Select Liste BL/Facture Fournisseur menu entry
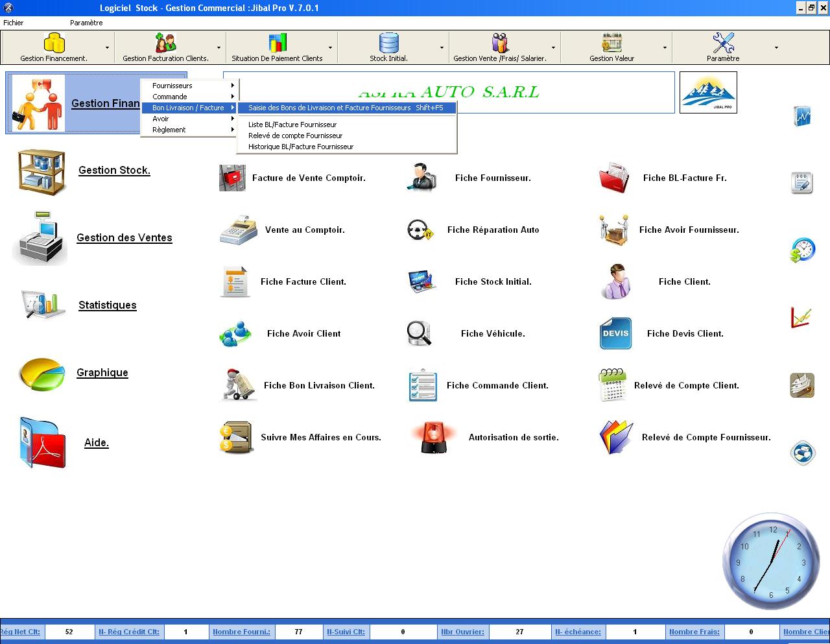The image size is (830, 644). click(347, 125)
